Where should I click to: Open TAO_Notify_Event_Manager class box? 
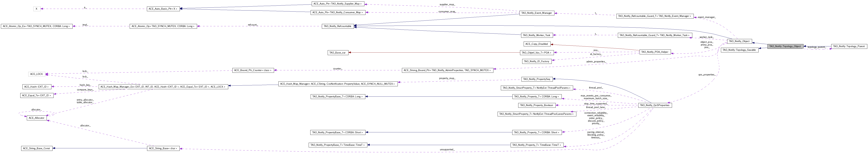(x=537, y=13)
